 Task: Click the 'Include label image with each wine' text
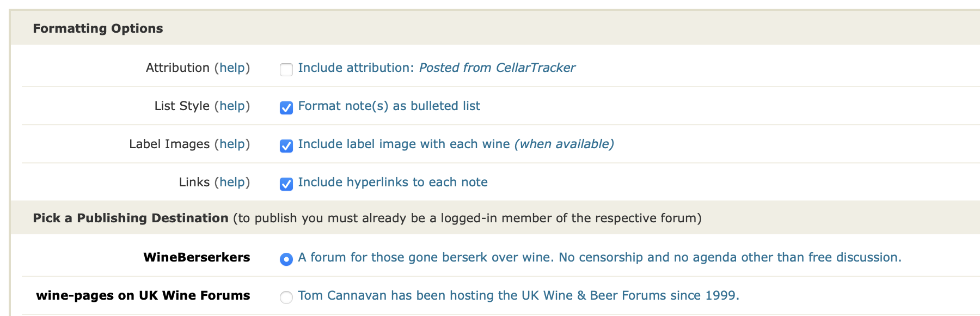403,144
